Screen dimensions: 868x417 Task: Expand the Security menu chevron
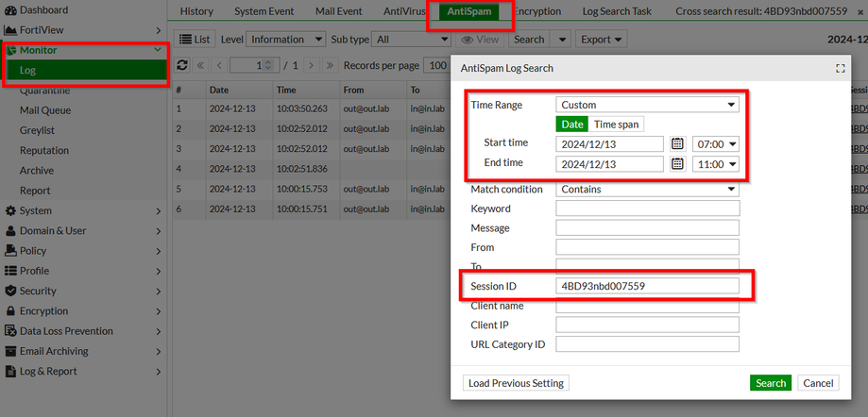pyautogui.click(x=159, y=292)
